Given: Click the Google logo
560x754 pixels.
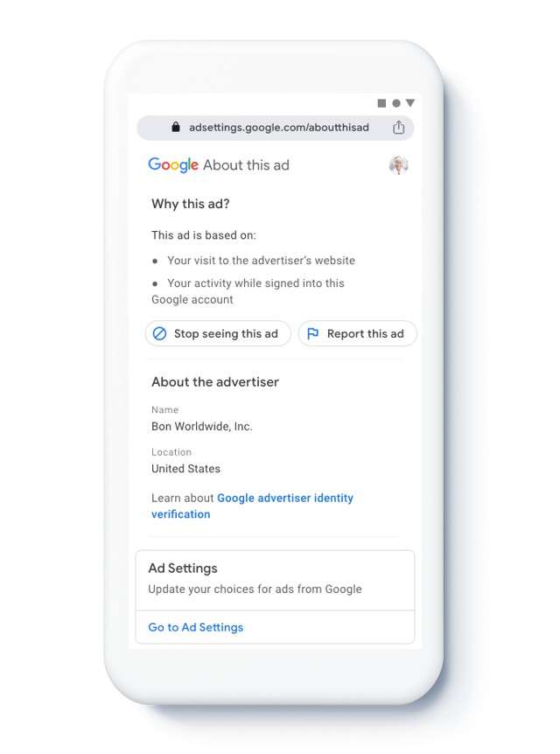Looking at the screenshot, I should 173,165.
